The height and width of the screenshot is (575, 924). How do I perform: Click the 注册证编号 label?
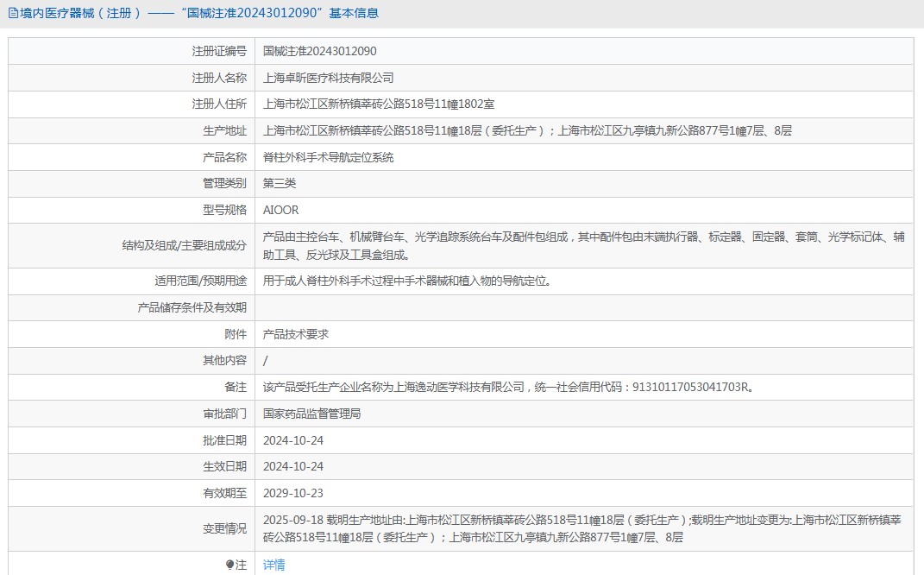point(219,51)
